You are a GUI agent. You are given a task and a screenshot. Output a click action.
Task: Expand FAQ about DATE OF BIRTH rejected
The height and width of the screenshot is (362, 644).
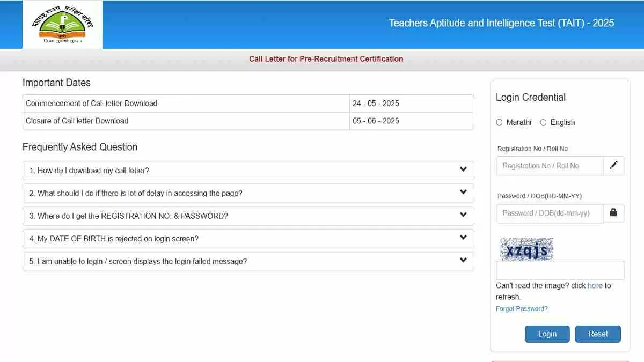coord(248,239)
